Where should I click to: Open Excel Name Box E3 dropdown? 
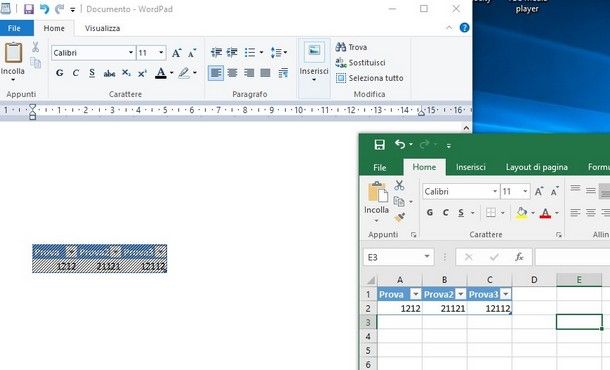coord(427,256)
